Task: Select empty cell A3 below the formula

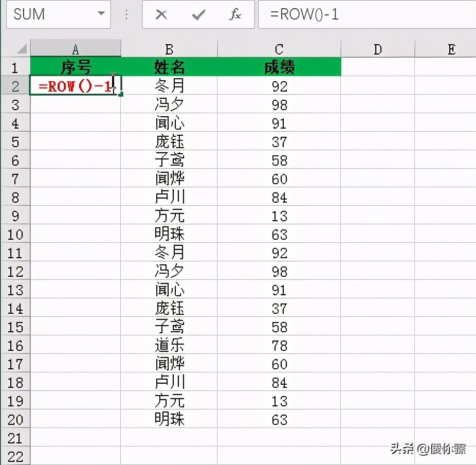Action: click(76, 104)
